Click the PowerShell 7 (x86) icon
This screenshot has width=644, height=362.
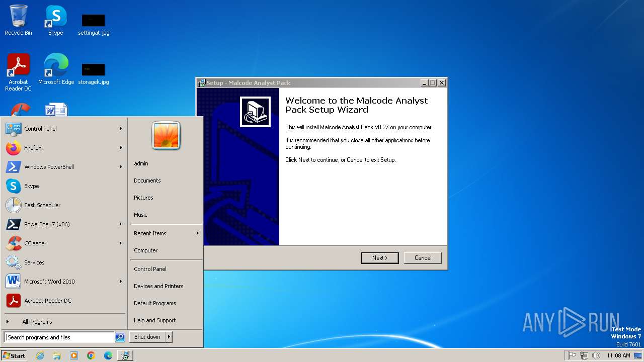coord(14,224)
